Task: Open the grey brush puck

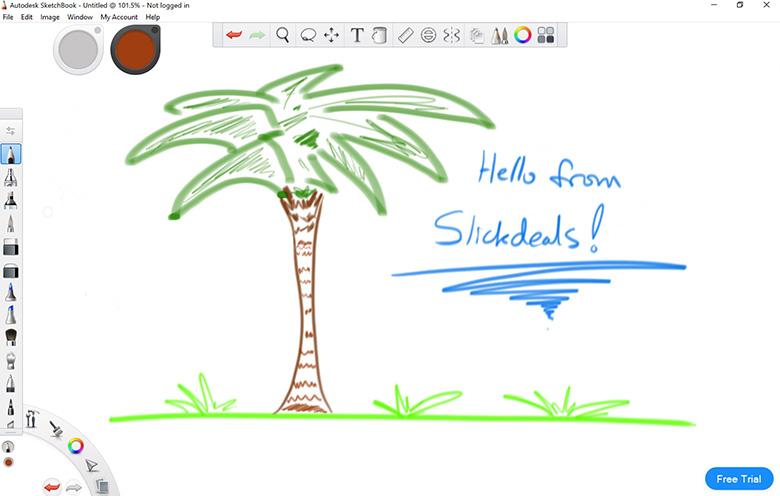Action: (x=78, y=50)
